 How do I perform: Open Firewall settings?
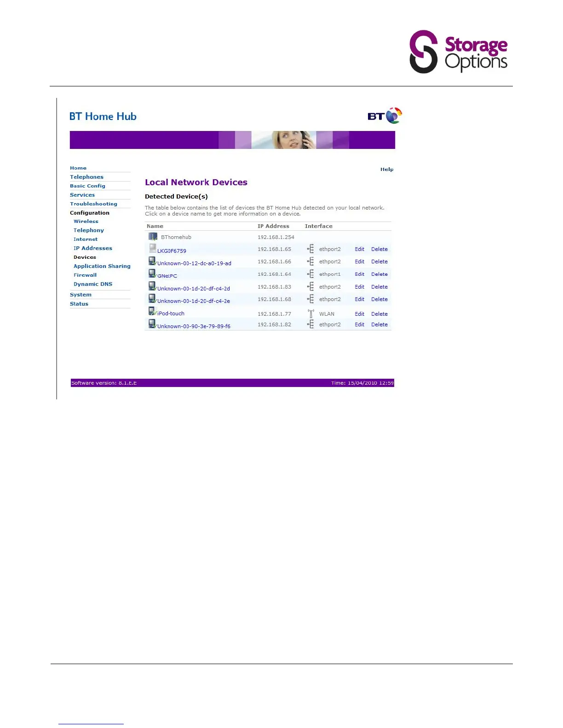(x=85, y=275)
